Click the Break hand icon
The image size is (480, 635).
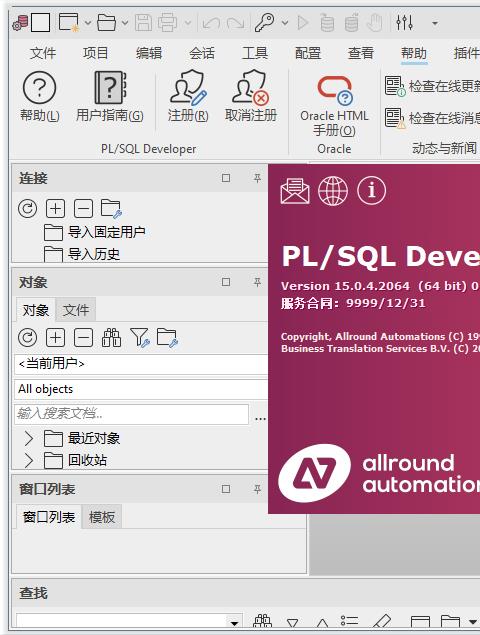pos(375,23)
